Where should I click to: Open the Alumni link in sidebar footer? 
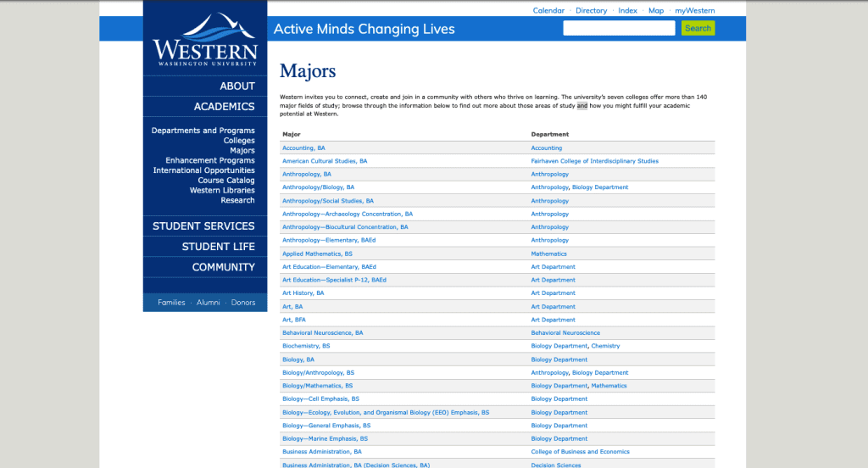click(208, 303)
